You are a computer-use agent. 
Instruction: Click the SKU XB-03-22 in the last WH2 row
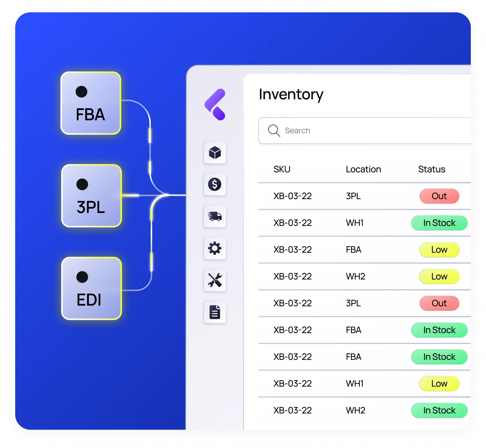click(293, 411)
